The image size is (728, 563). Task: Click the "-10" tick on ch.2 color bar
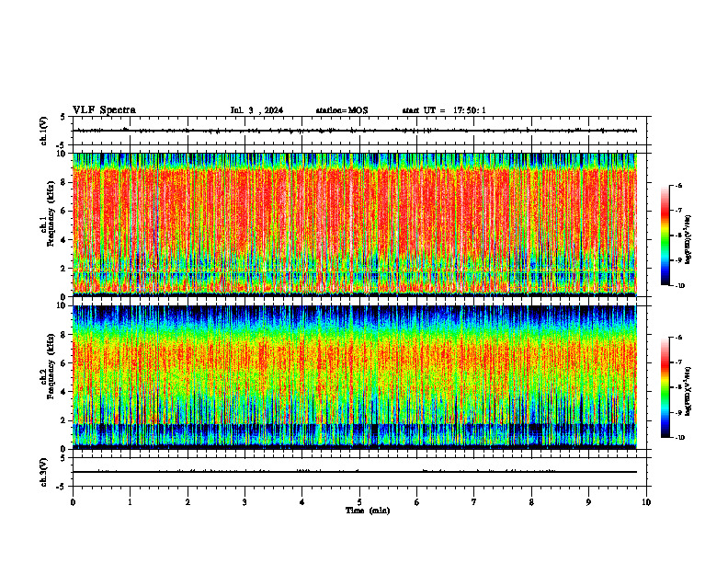pos(679,438)
